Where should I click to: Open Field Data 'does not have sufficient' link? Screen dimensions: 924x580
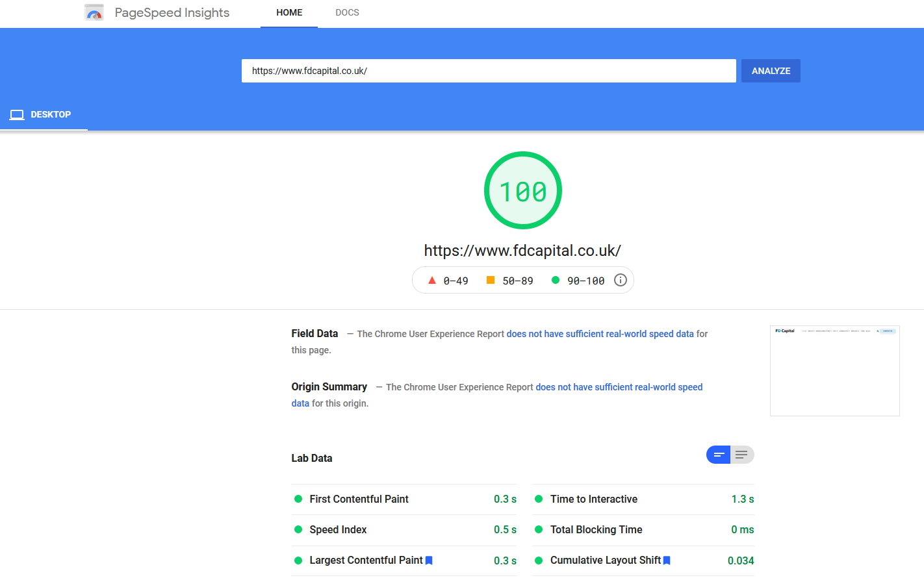click(600, 334)
